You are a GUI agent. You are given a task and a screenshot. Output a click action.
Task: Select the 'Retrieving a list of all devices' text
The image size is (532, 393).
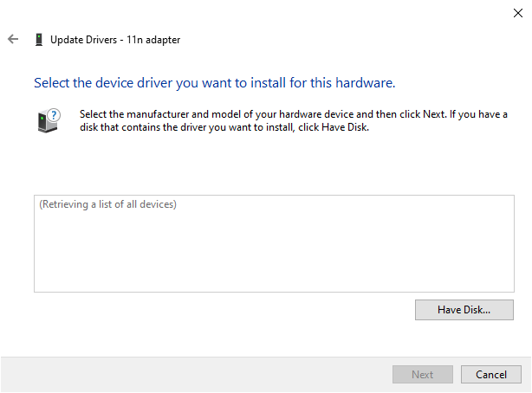tap(108, 204)
